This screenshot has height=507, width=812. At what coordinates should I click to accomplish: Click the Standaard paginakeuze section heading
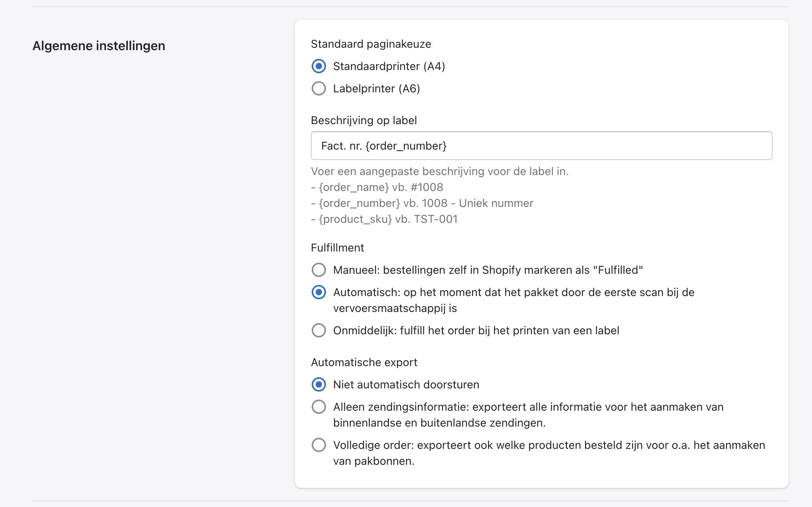(x=371, y=44)
